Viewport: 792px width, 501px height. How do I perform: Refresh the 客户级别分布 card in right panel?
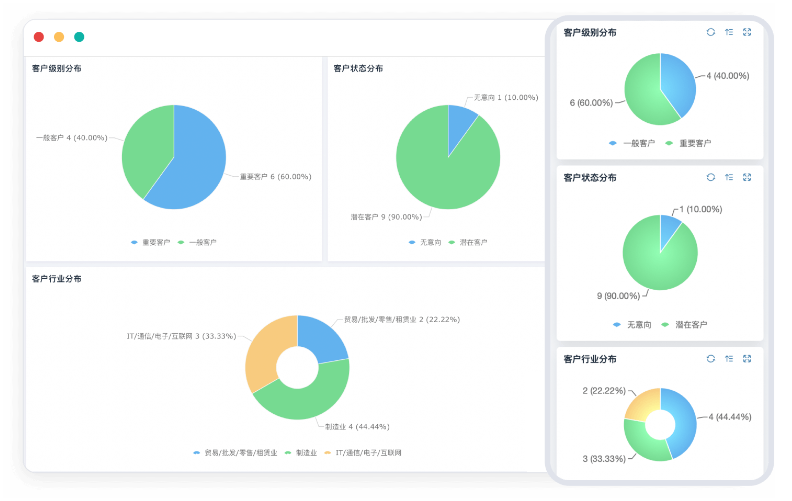point(711,32)
